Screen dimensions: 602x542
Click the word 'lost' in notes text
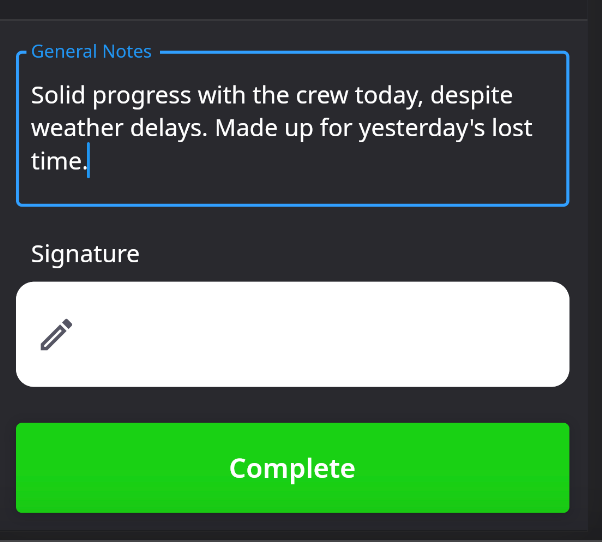click(x=512, y=128)
